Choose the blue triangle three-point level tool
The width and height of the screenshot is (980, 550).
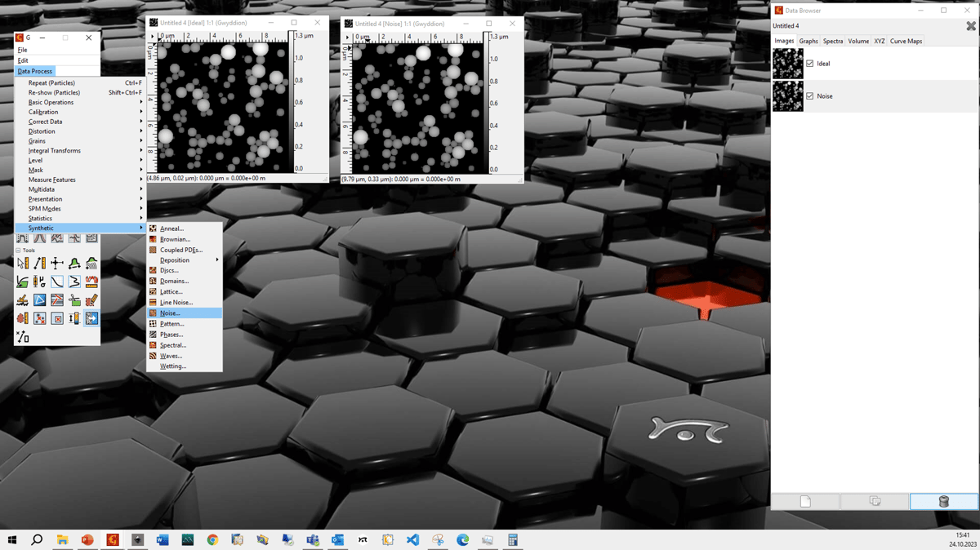pos(39,300)
